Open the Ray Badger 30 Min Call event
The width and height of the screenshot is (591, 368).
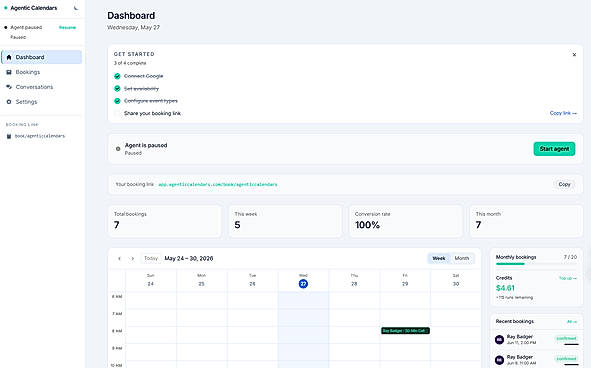point(405,331)
